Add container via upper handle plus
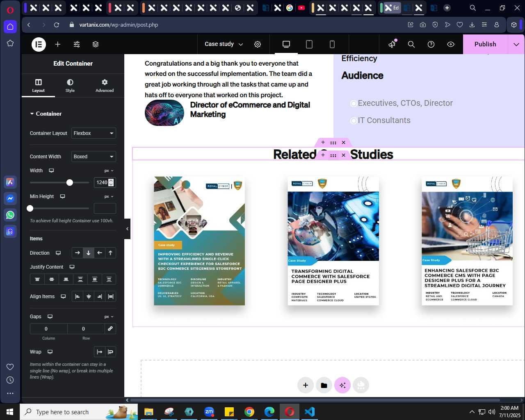 323,143
